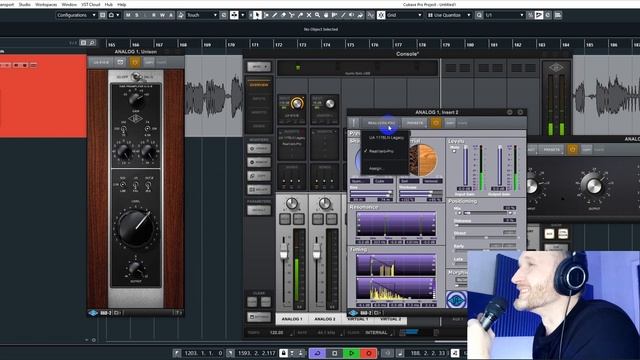
Task: Toggle the orange power button in Insert 2 window
Action: click(436, 123)
